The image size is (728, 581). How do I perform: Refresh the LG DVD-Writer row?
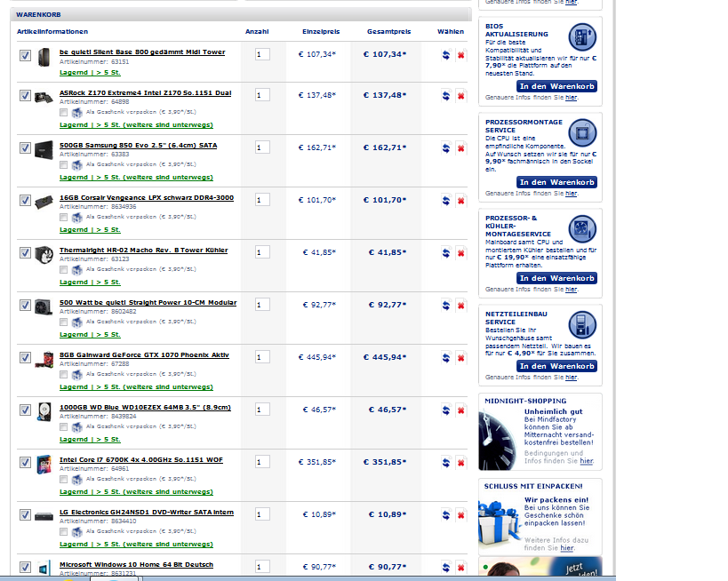445,515
